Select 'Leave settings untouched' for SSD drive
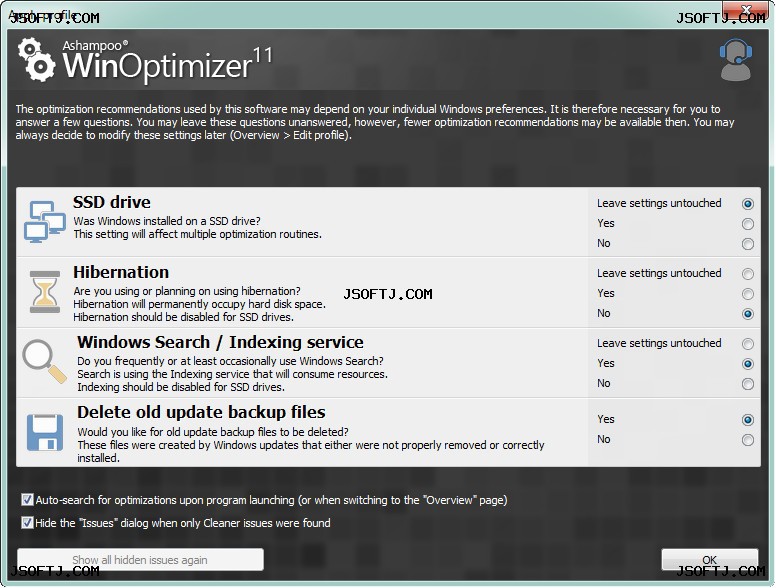 pyautogui.click(x=748, y=204)
